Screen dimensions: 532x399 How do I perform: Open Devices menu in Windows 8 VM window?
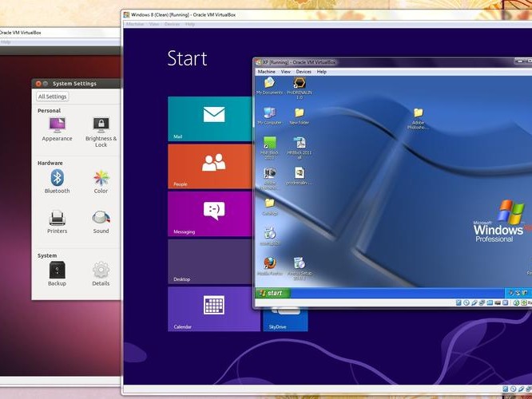click(x=172, y=24)
